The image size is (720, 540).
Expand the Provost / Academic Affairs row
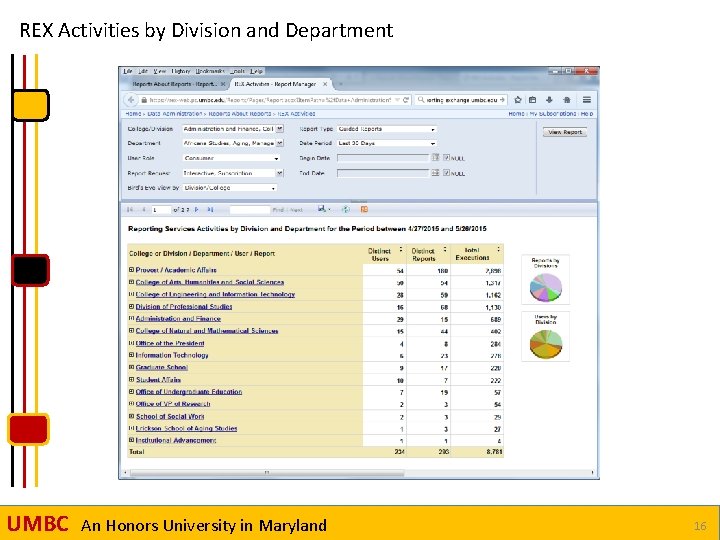coord(131,270)
